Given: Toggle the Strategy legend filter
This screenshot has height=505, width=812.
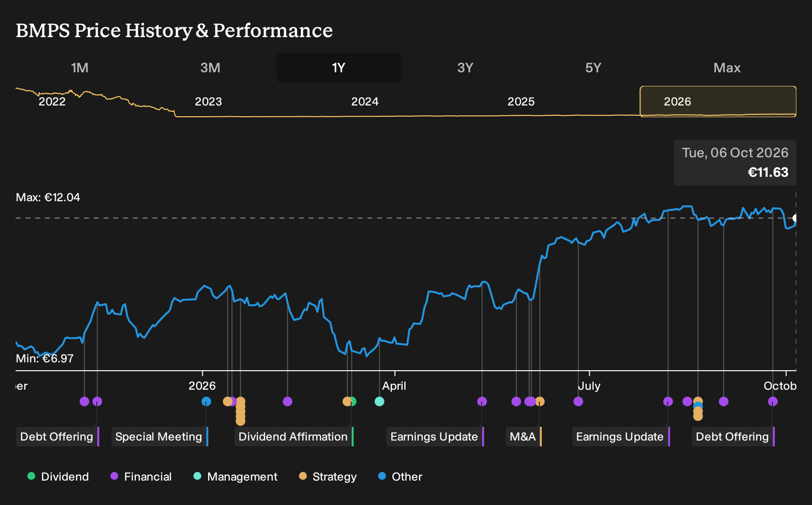Looking at the screenshot, I should click(328, 477).
